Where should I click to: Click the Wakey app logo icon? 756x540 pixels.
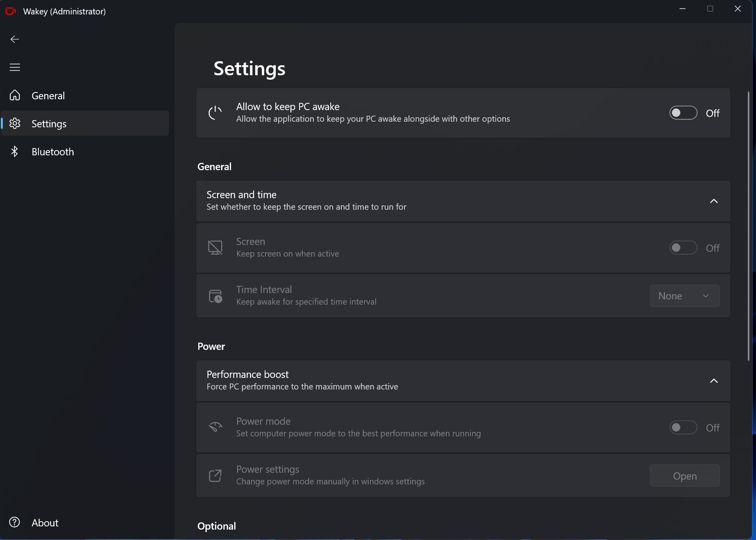pyautogui.click(x=11, y=11)
